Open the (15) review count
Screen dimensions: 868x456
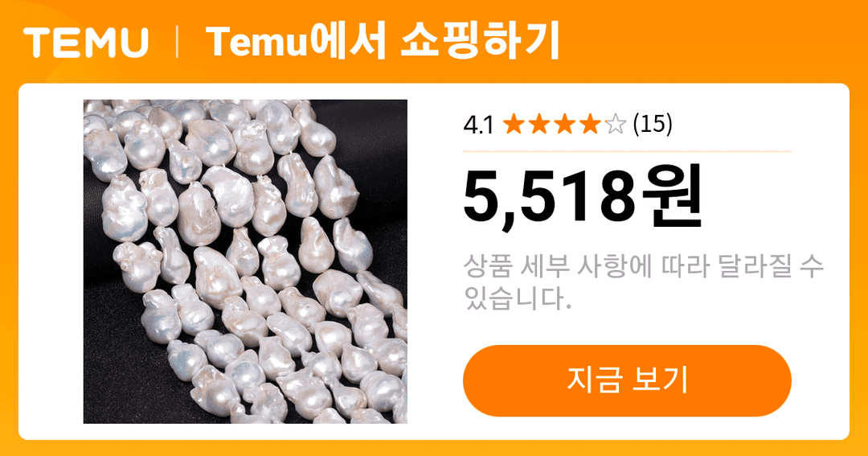pos(653,124)
